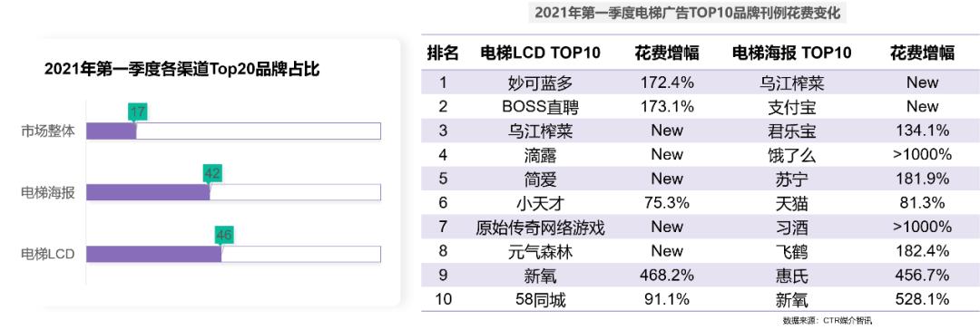
Task: Select the purple 电梯LCD bar
Action: (153, 255)
